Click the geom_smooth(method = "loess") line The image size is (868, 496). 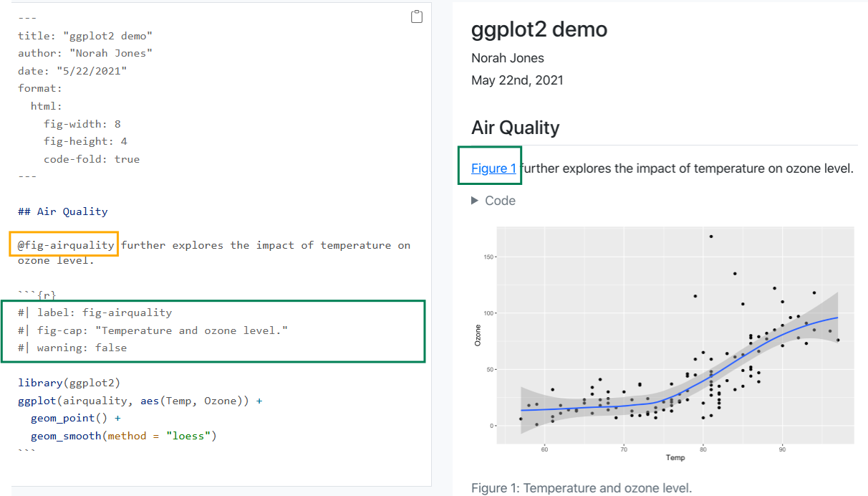click(x=122, y=436)
